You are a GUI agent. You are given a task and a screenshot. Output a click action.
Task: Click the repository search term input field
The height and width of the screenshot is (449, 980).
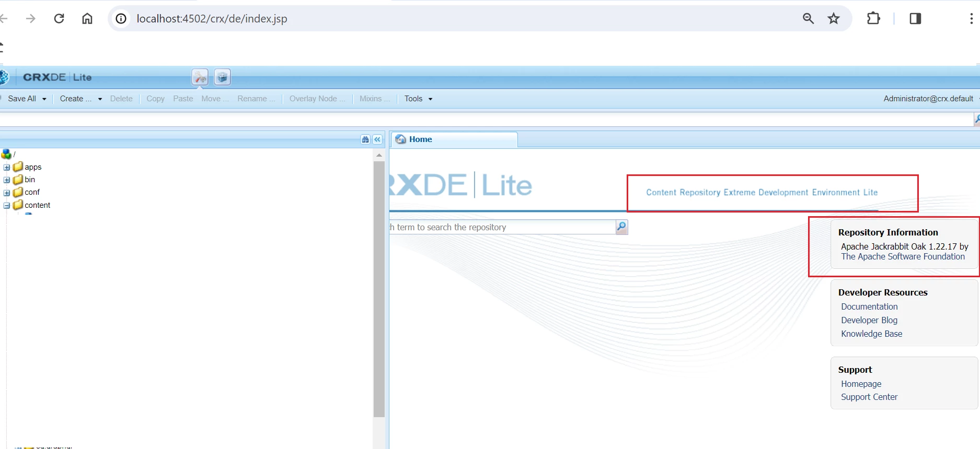(502, 227)
